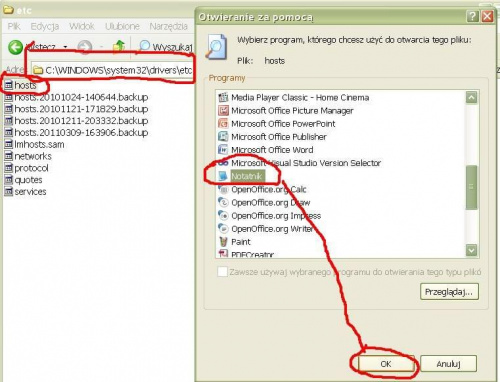Choose Notatnik in the programs list
The width and height of the screenshot is (500, 382).
[247, 176]
